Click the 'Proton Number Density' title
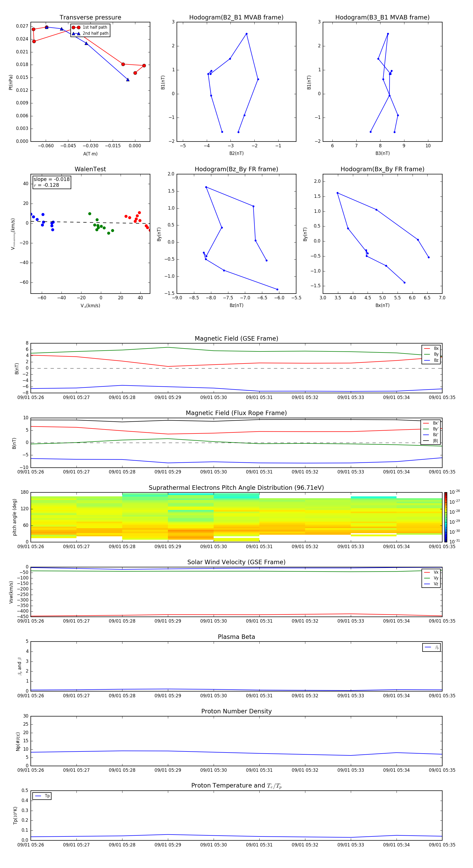473x868 pixels. tap(236, 711)
